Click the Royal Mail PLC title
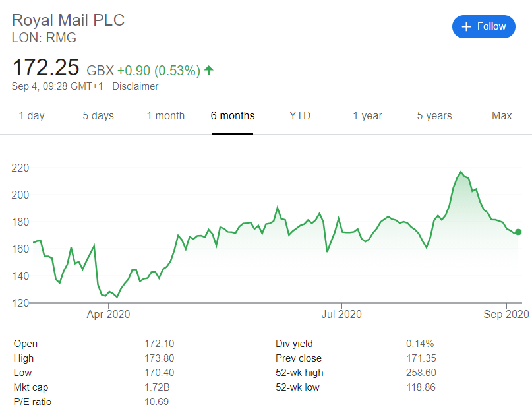This screenshot has height=417, width=532. pyautogui.click(x=68, y=20)
